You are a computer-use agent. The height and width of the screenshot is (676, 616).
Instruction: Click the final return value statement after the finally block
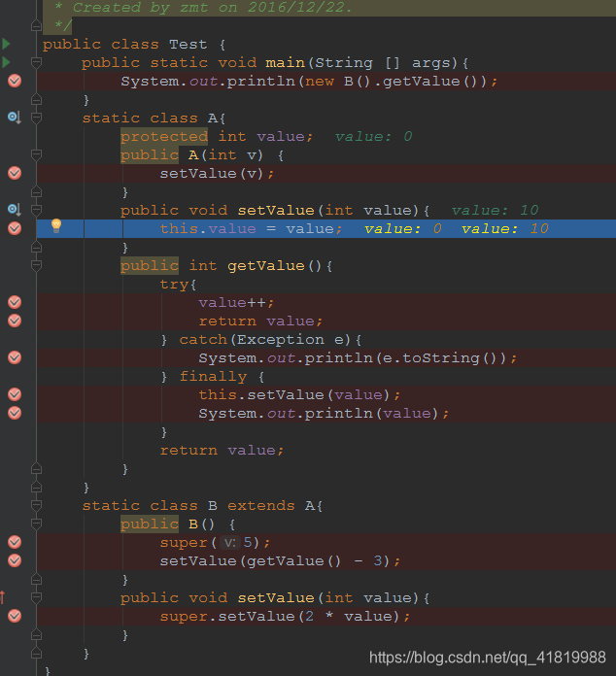click(x=222, y=451)
